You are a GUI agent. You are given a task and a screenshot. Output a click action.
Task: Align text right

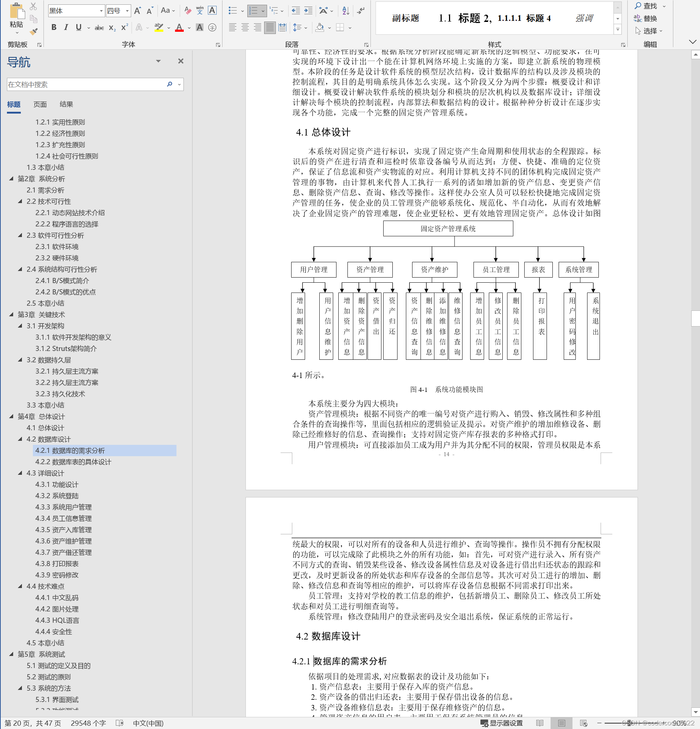257,27
